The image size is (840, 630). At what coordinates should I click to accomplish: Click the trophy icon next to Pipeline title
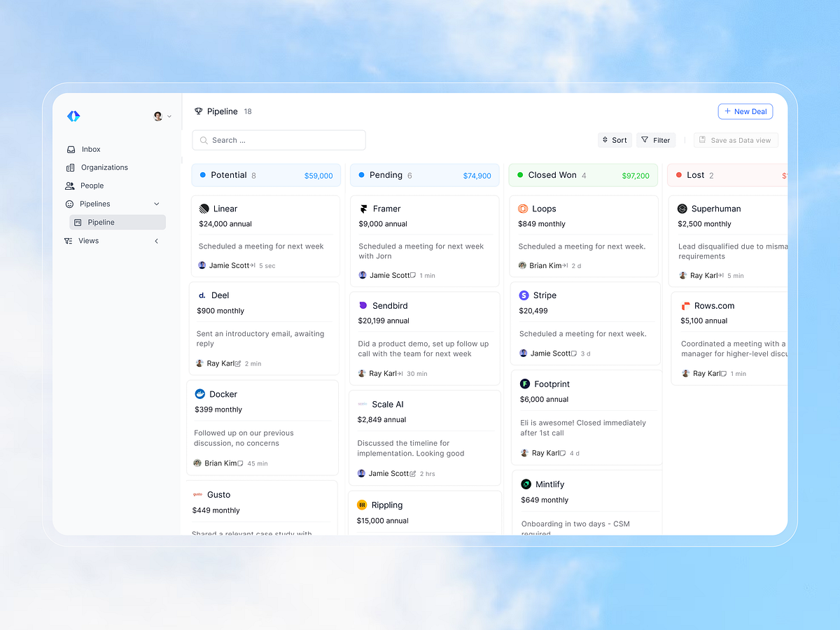199,111
